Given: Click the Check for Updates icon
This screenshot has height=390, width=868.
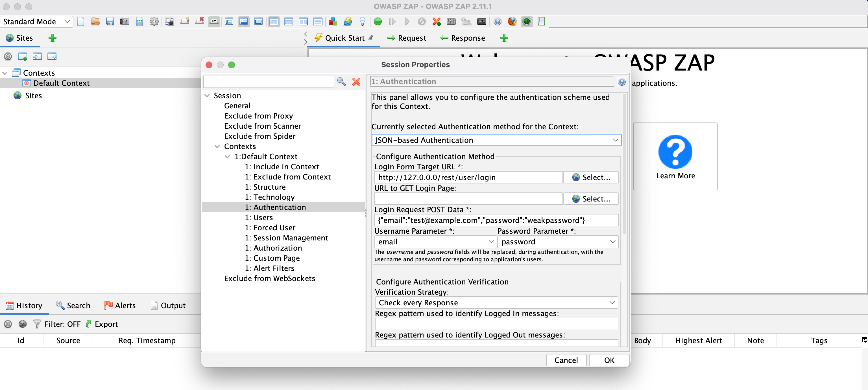Looking at the screenshot, I should pos(347,21).
